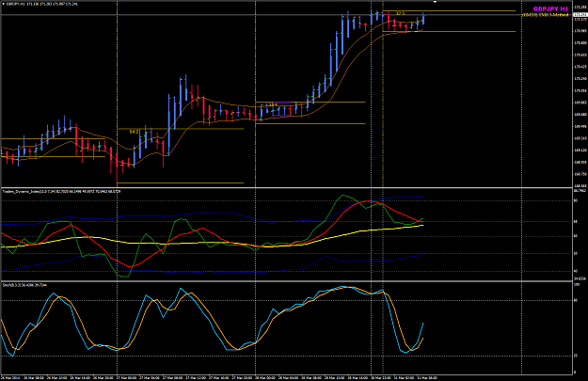Click the chart shift triangle marker at top
The width and height of the screenshot is (588, 381).
[435, 2]
